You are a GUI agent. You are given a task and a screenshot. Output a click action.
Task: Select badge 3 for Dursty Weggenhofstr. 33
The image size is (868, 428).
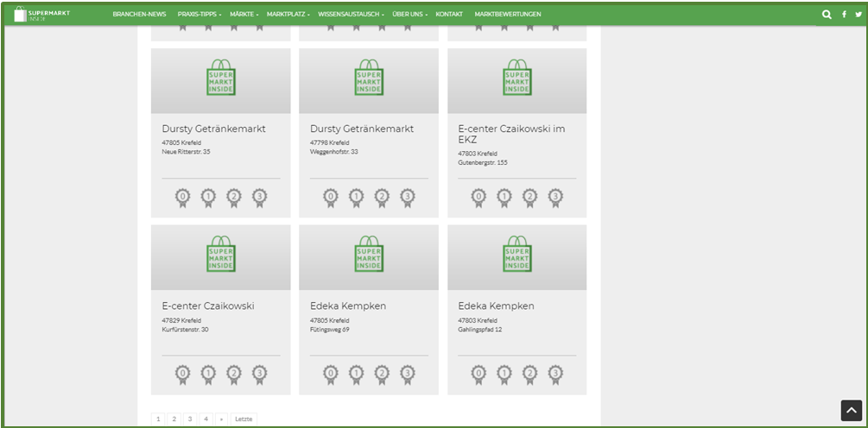(x=408, y=198)
